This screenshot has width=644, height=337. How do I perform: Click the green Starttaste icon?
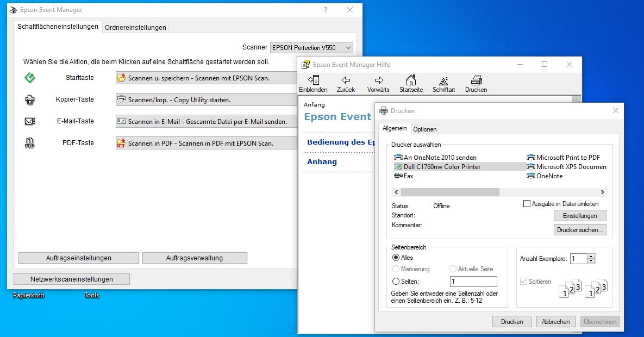29,78
